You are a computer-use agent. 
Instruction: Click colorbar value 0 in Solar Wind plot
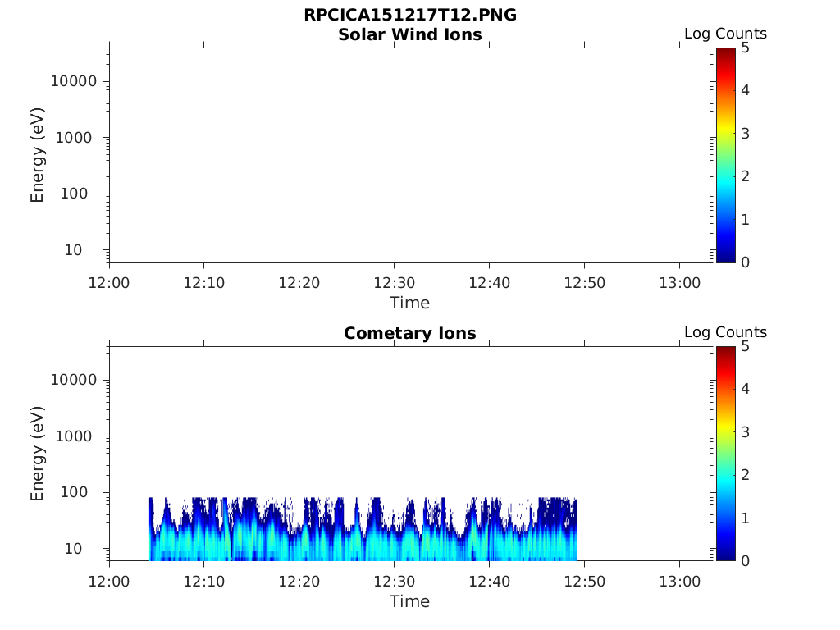click(745, 262)
